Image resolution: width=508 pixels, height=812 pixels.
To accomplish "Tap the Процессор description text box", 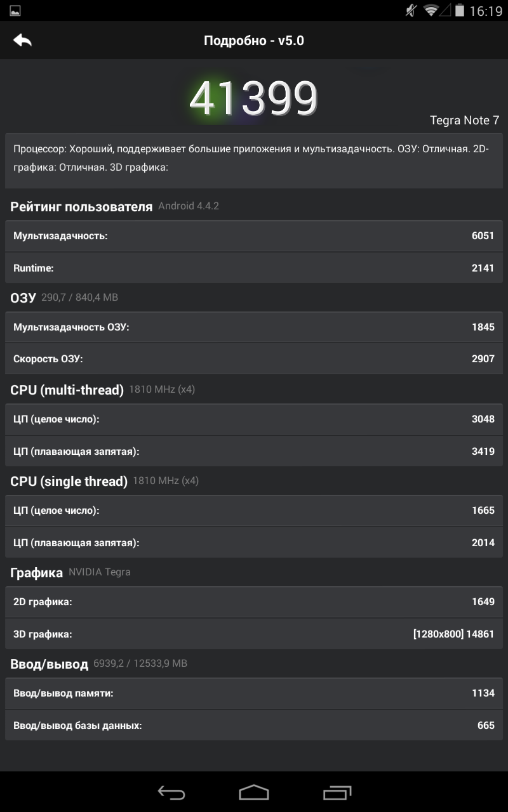I will click(x=254, y=159).
